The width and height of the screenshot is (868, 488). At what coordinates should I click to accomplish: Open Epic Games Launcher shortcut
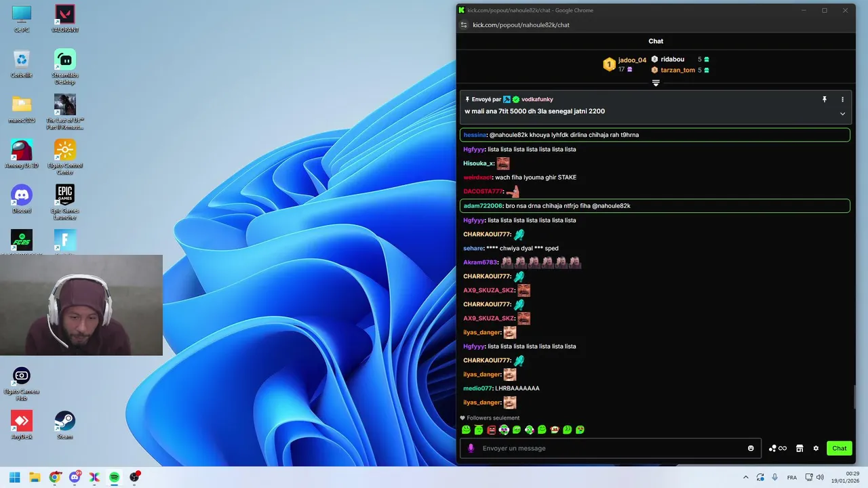pyautogui.click(x=65, y=202)
